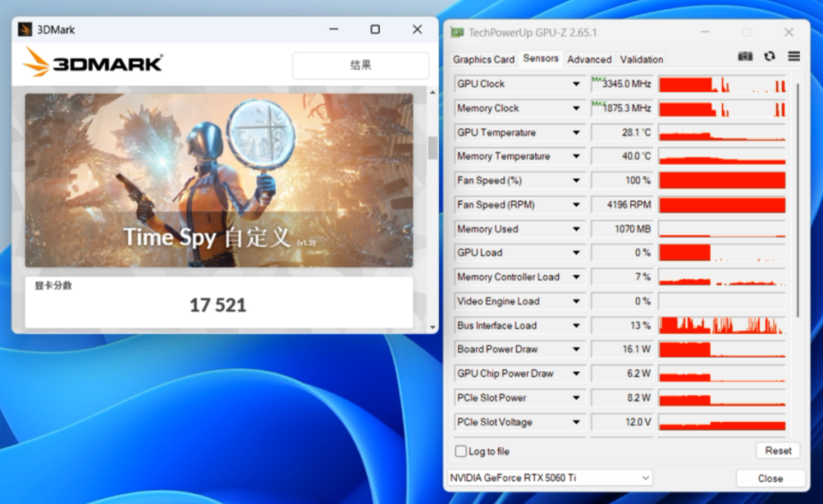Click the GPU-Z screenshot camera icon
The height and width of the screenshot is (504, 823).
pos(745,57)
